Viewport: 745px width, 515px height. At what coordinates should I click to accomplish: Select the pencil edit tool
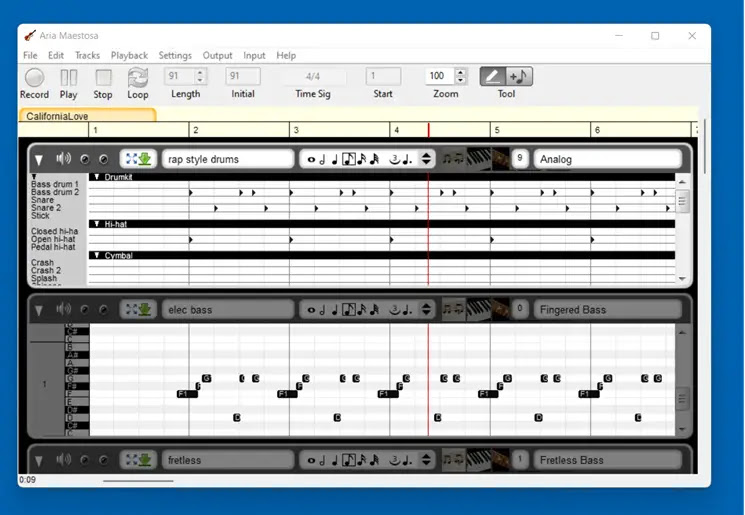coord(493,76)
